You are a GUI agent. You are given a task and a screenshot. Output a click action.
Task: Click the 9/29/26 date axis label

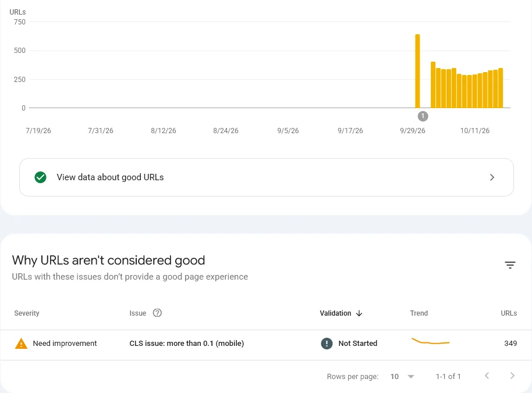pyautogui.click(x=412, y=130)
